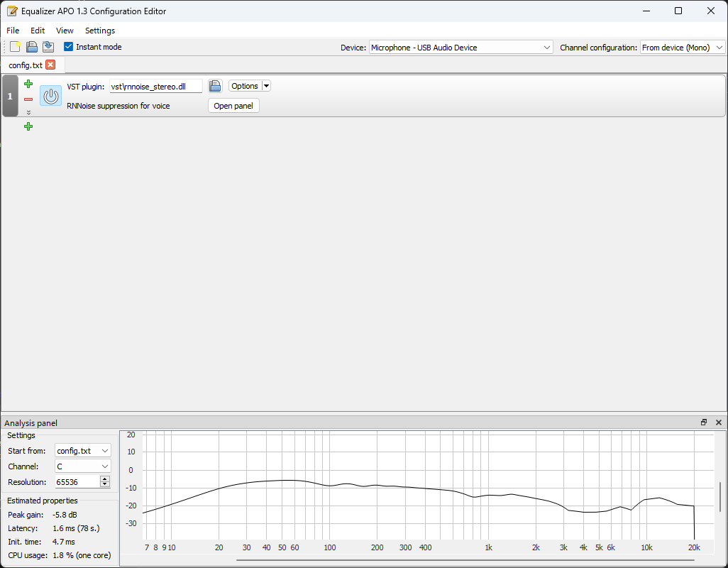Add a new filter with the bottom green plus
The height and width of the screenshot is (568, 728).
(x=28, y=126)
